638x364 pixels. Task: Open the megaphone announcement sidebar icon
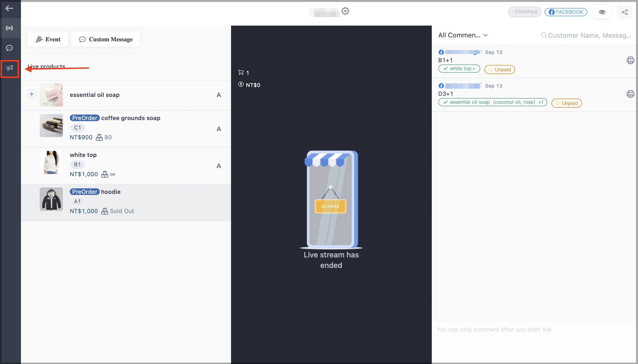[10, 68]
